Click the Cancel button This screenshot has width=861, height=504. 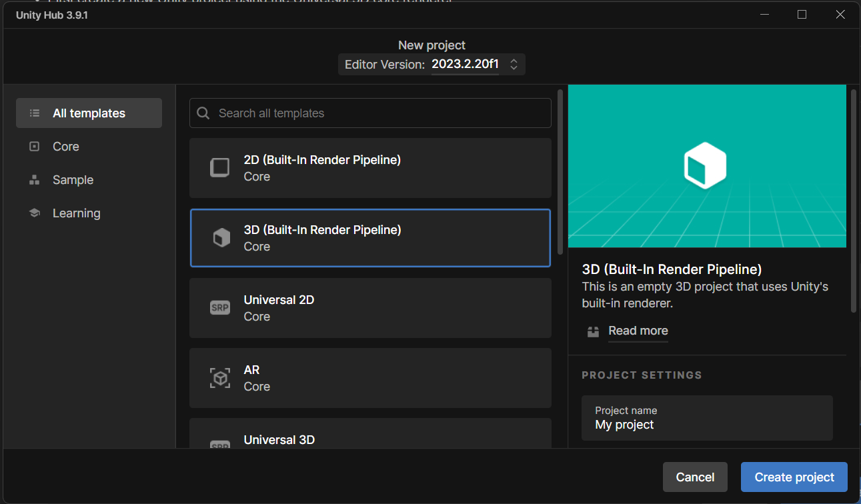[695, 477]
